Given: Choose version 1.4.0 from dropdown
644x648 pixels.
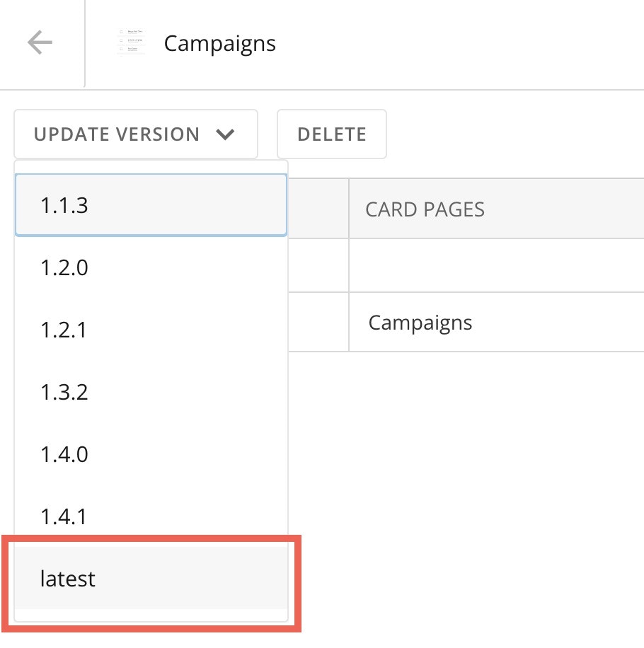Looking at the screenshot, I should [x=151, y=454].
